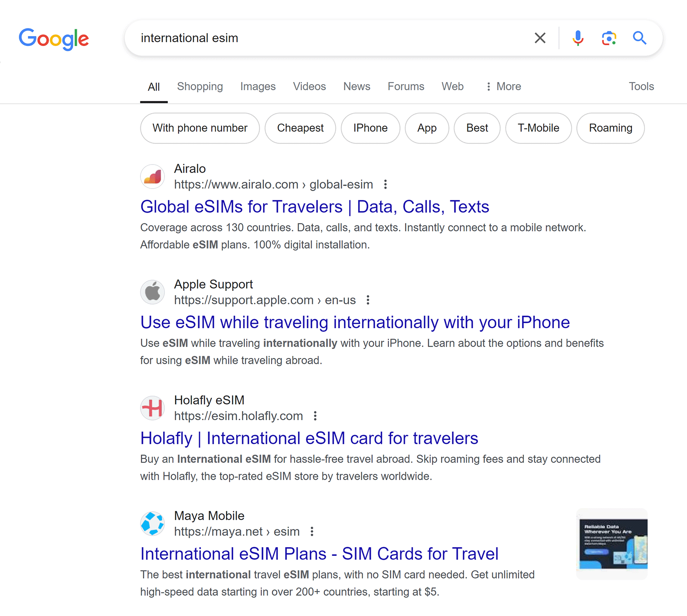Apply the Roaming filter chip
687x616 pixels.
pyautogui.click(x=611, y=128)
